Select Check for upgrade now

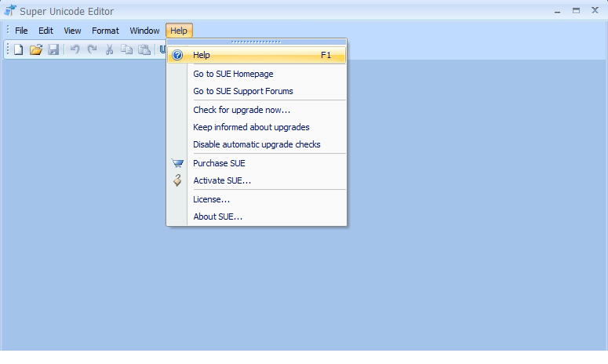point(257,110)
